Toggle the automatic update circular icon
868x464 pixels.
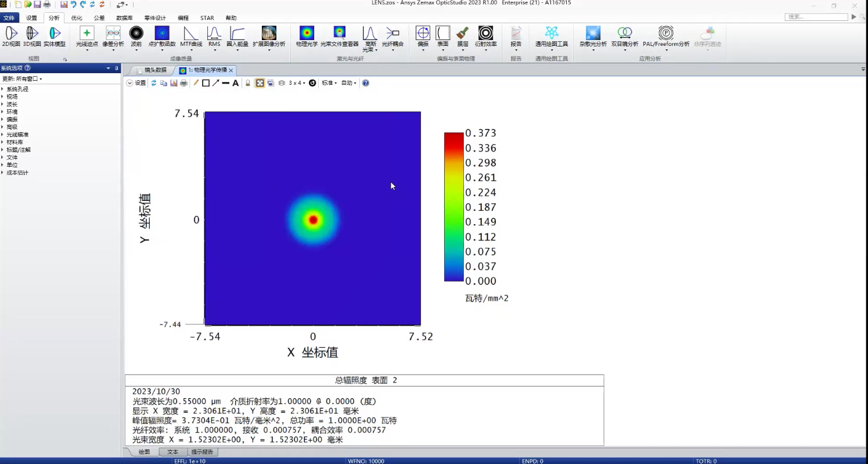click(312, 83)
